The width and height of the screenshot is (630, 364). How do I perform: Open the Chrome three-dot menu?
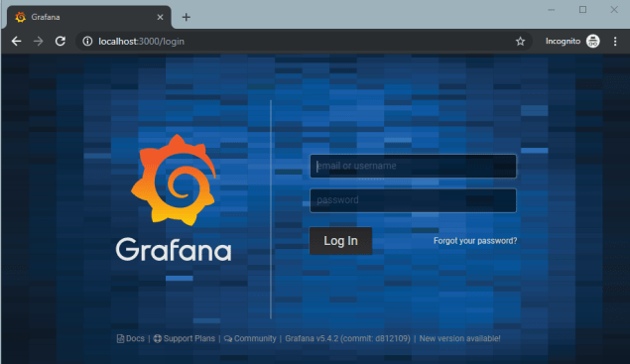tap(615, 41)
